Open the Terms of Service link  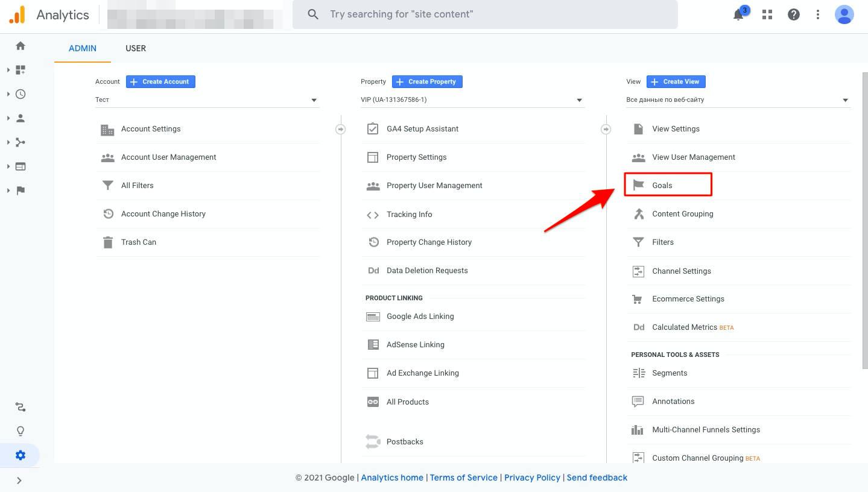coord(464,478)
